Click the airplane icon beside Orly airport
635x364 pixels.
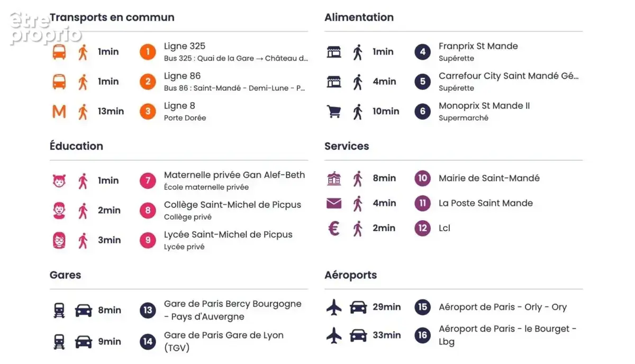pos(334,307)
